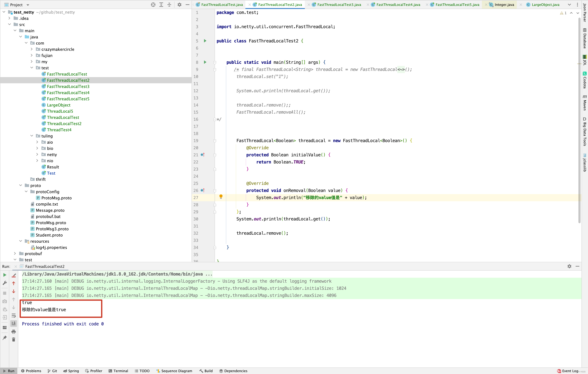
Task: Click run gutter arrow beside main method
Action: point(205,62)
